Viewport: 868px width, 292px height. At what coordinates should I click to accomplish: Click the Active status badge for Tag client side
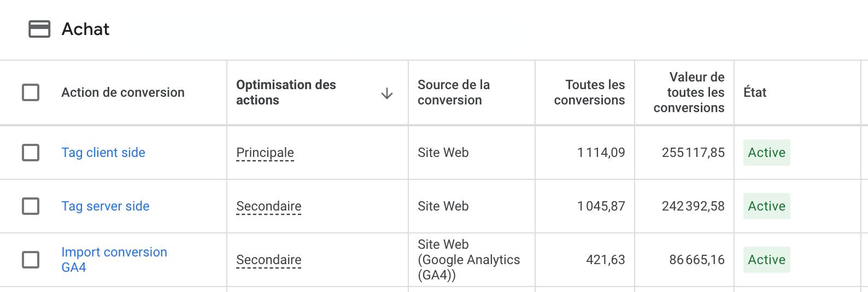tap(767, 153)
